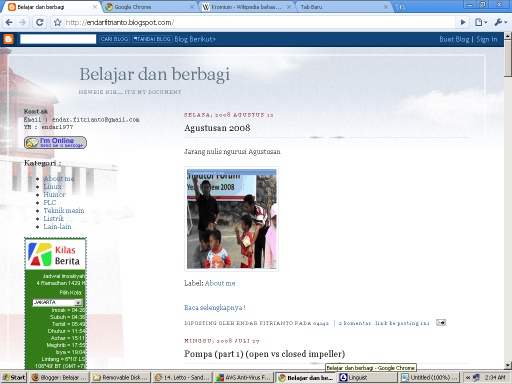Click the scrollbar up arrow
This screenshot has width=512, height=384.
[x=508, y=35]
